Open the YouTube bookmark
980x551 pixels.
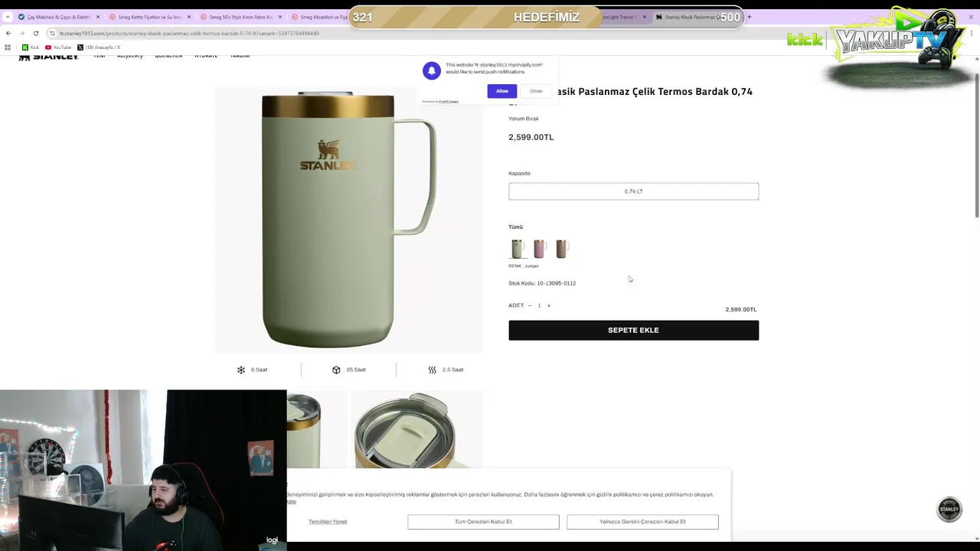coord(58,47)
